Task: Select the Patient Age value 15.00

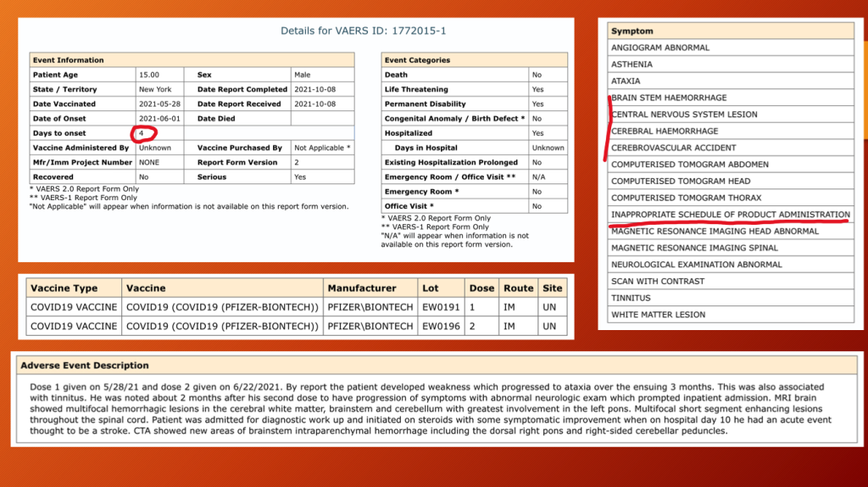Action: [149, 75]
